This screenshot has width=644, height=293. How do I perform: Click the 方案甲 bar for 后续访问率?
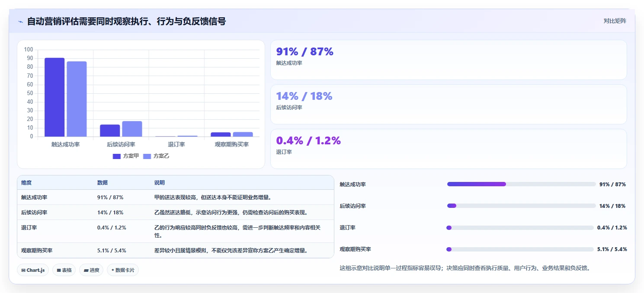click(110, 131)
